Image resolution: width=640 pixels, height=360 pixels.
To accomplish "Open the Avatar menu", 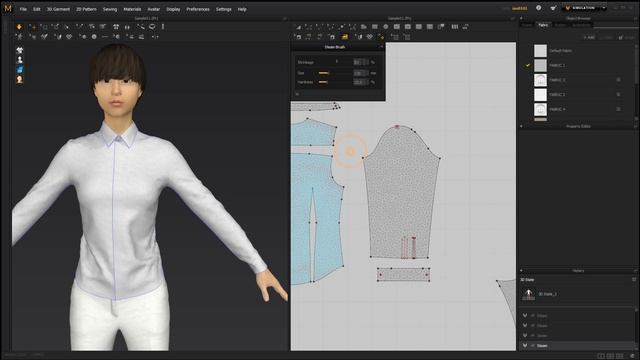I will click(153, 9).
